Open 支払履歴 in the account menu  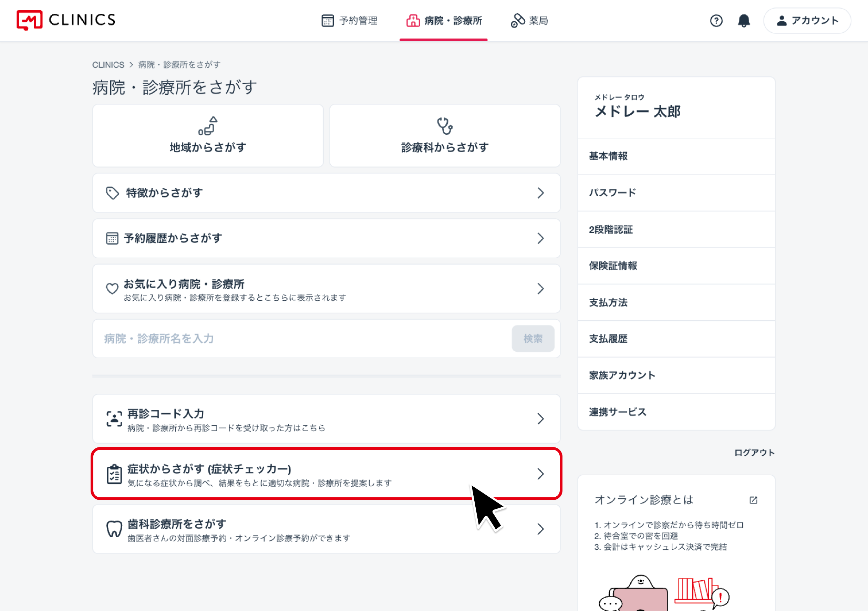pyautogui.click(x=676, y=339)
